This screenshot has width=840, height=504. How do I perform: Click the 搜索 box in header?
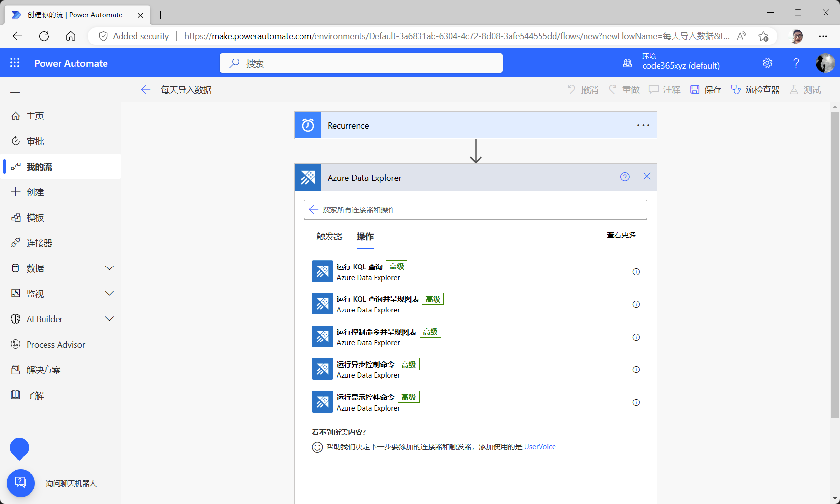click(361, 63)
